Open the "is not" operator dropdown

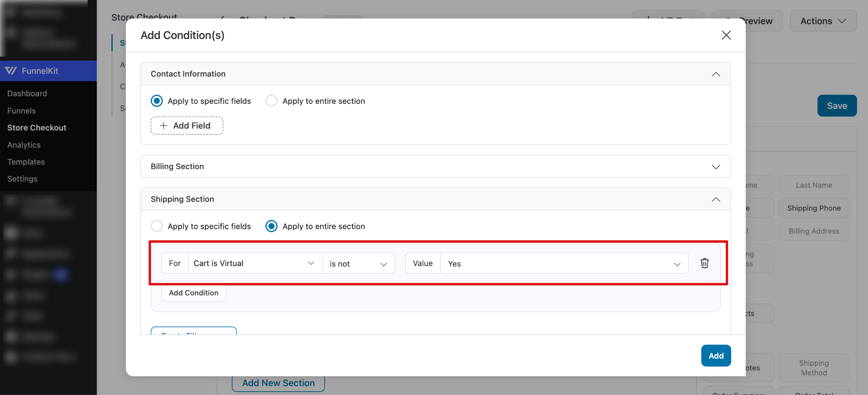(x=358, y=263)
